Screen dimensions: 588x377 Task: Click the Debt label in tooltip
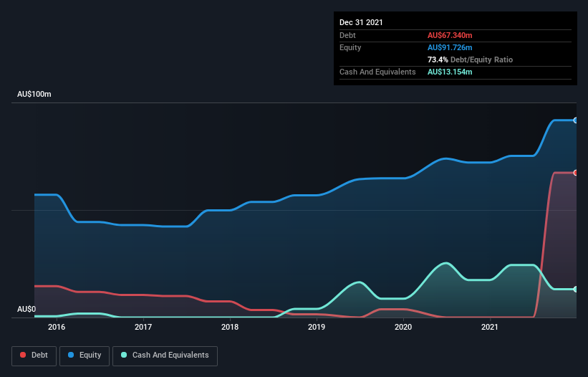(x=347, y=35)
